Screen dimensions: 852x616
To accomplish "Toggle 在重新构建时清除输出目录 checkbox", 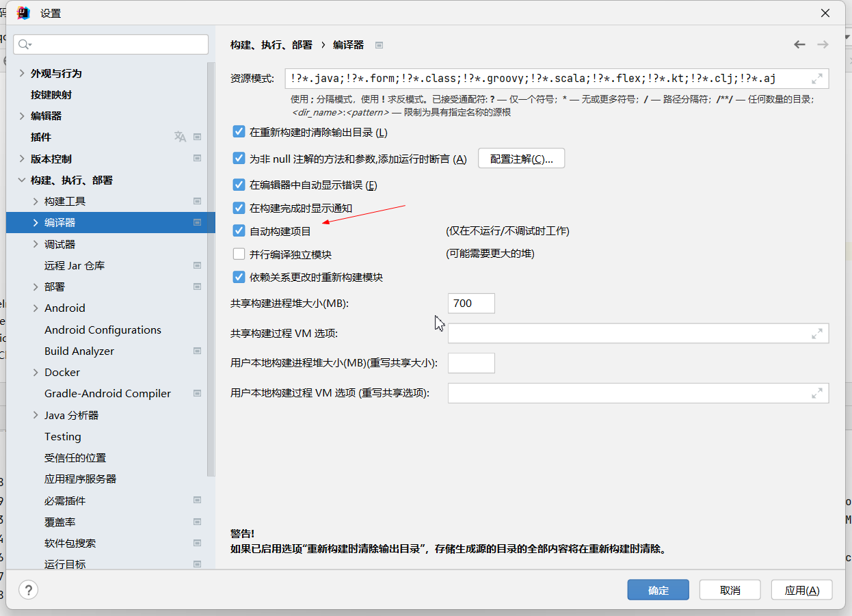I will (x=239, y=131).
